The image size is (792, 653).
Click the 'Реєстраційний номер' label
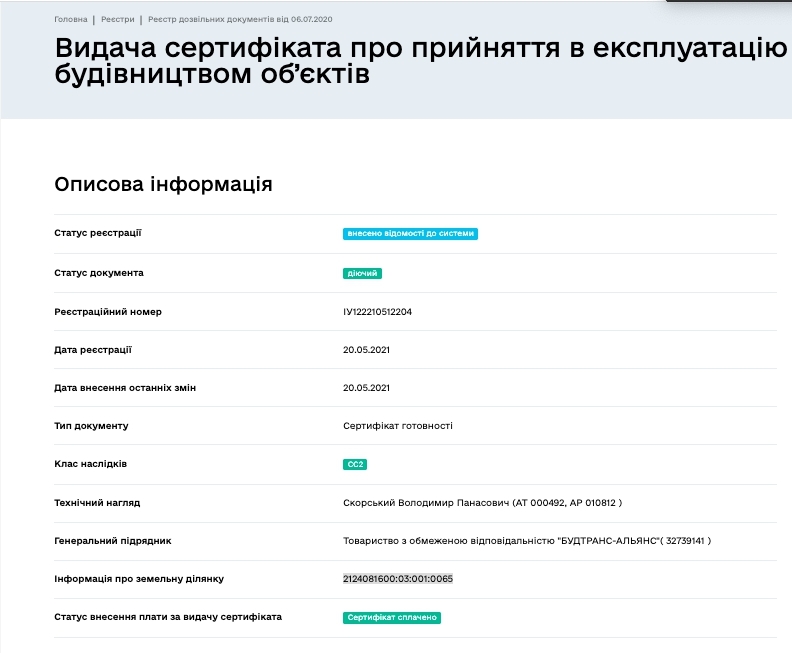(x=108, y=312)
